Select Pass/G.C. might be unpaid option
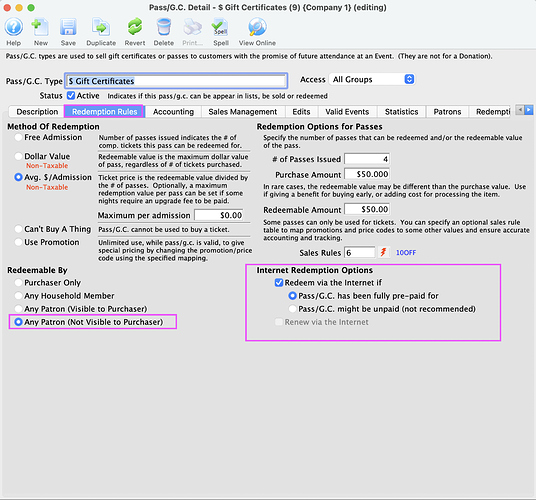This screenshot has width=536, height=500. 292,309
